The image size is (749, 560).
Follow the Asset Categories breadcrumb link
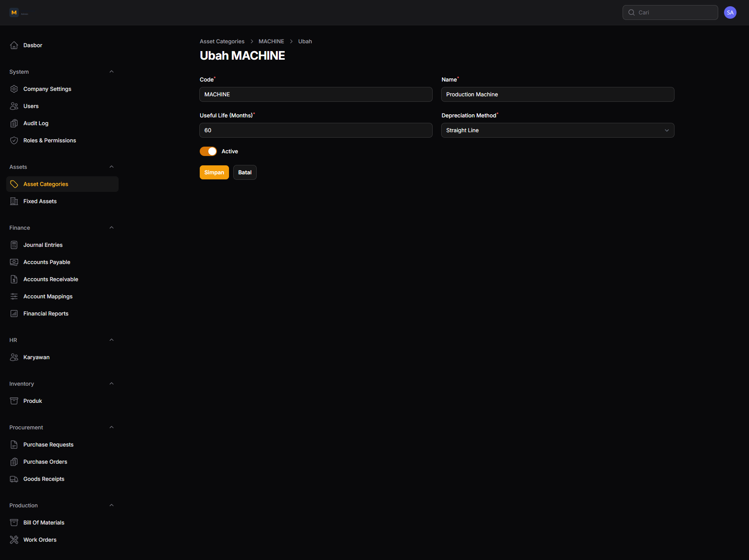pyautogui.click(x=222, y=41)
